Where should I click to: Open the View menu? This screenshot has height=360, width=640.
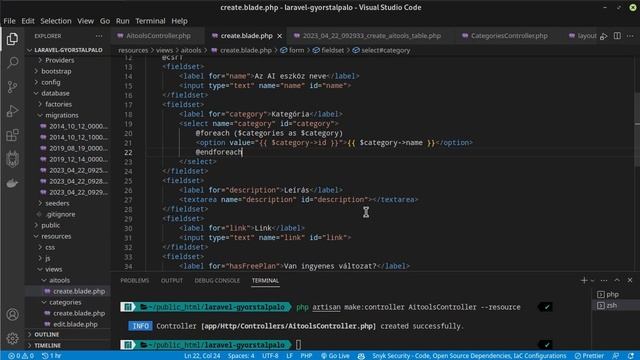(x=86, y=21)
